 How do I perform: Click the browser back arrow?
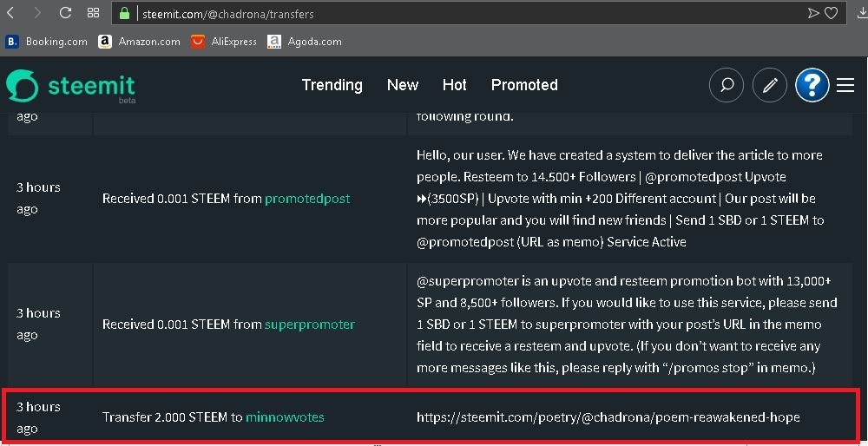pos(10,13)
